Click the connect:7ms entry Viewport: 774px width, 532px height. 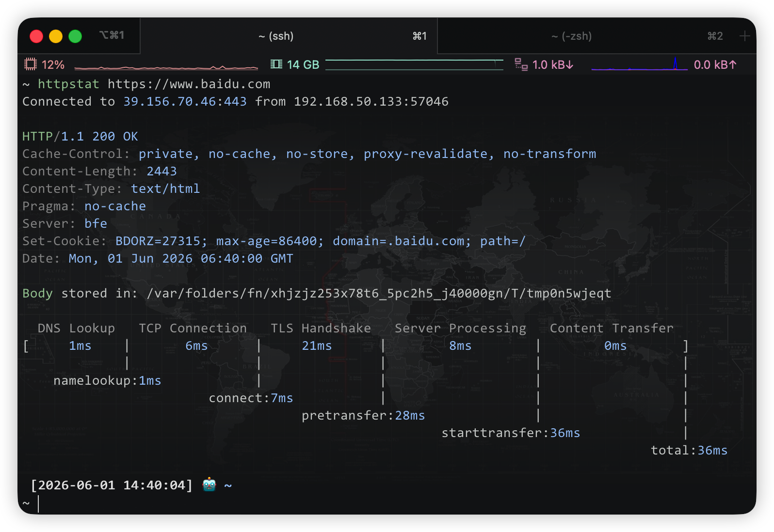pyautogui.click(x=251, y=398)
